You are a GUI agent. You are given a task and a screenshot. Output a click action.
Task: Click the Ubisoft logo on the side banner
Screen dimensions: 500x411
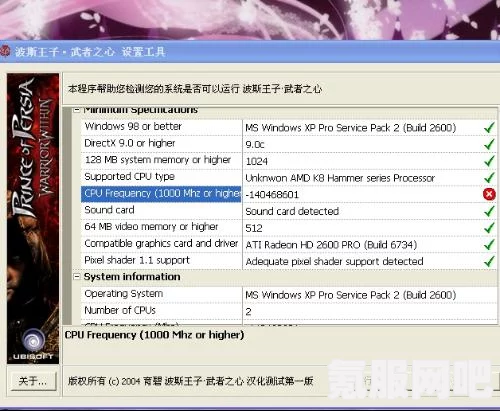click(33, 345)
